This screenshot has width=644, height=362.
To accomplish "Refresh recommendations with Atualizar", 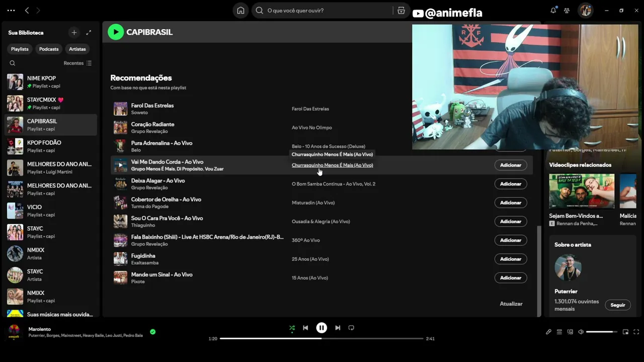I will click(x=511, y=304).
